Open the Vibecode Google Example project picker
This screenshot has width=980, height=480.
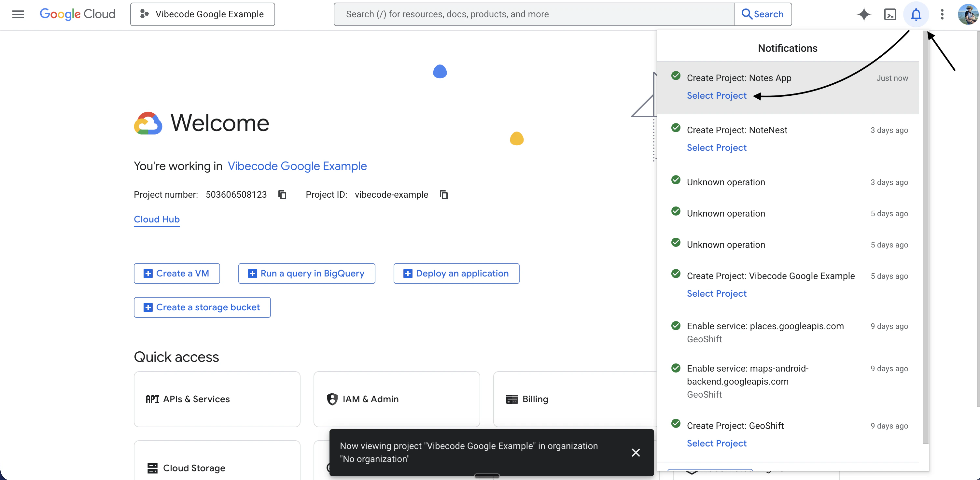click(203, 14)
